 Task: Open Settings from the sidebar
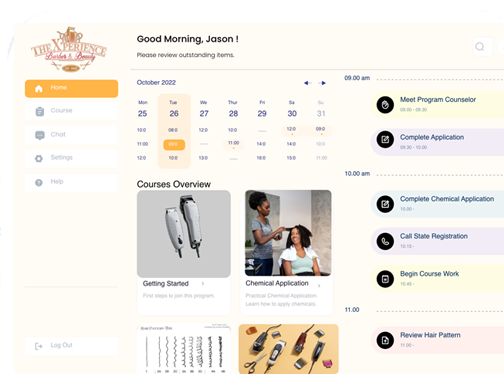click(71, 158)
